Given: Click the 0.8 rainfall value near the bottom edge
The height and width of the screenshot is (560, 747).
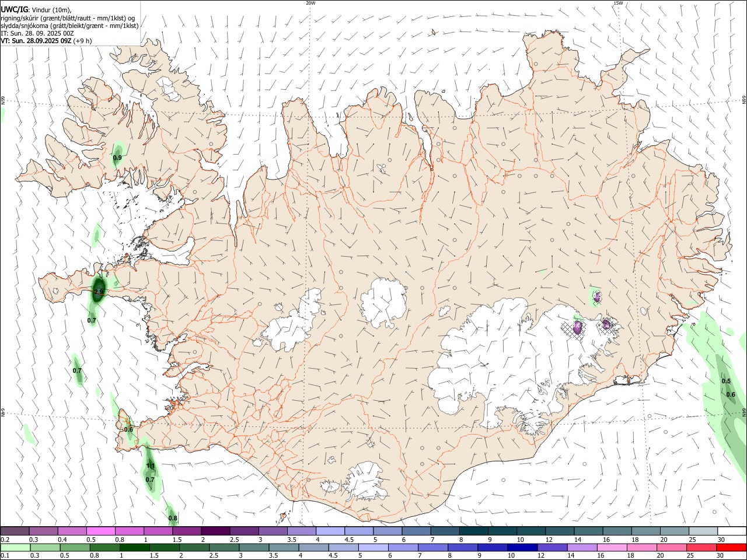Looking at the screenshot, I should 173,519.
